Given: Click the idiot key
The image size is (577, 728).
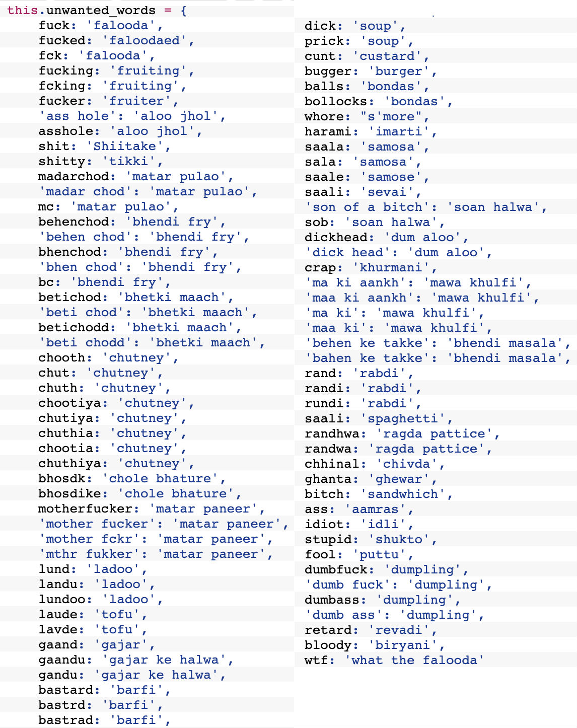Looking at the screenshot, I should pos(324,524).
